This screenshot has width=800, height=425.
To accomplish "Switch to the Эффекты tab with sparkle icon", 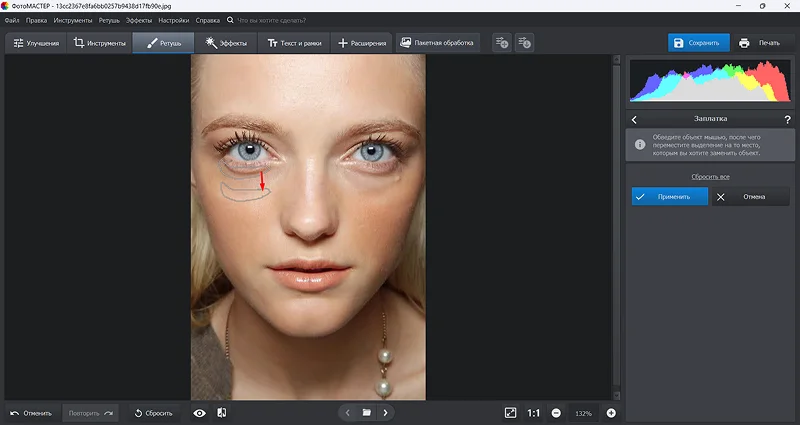I will tap(226, 43).
